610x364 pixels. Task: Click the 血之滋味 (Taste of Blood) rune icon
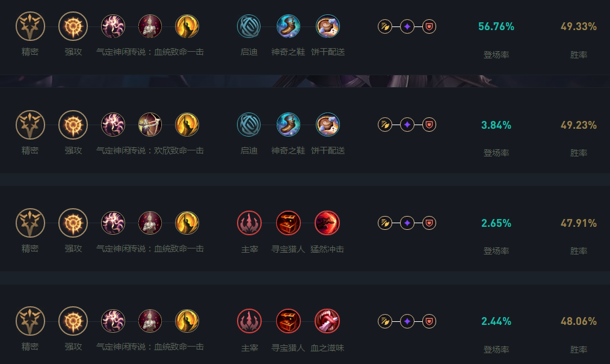tap(327, 321)
